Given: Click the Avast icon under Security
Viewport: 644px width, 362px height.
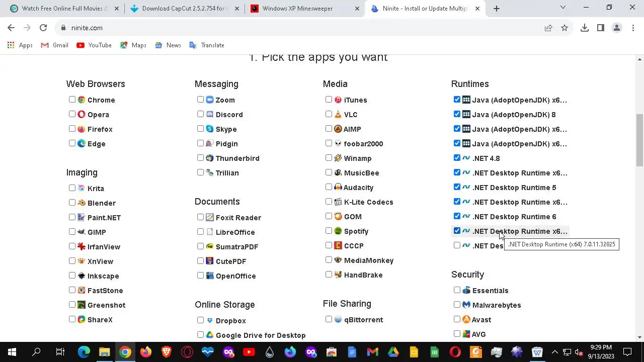Looking at the screenshot, I should pos(466,319).
